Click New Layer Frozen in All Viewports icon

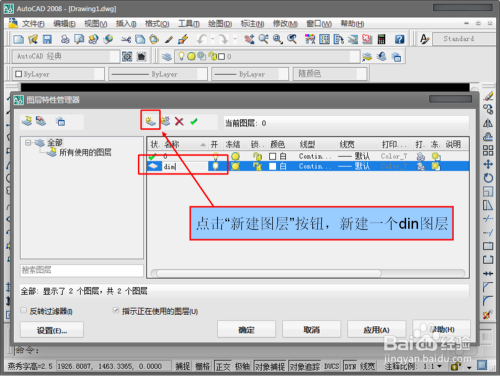[165, 121]
